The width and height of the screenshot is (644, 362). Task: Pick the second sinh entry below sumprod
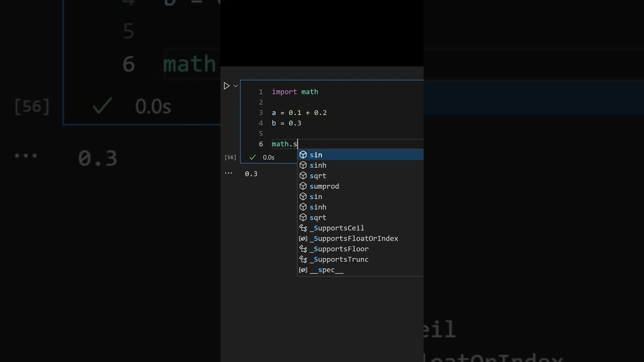pos(361,207)
